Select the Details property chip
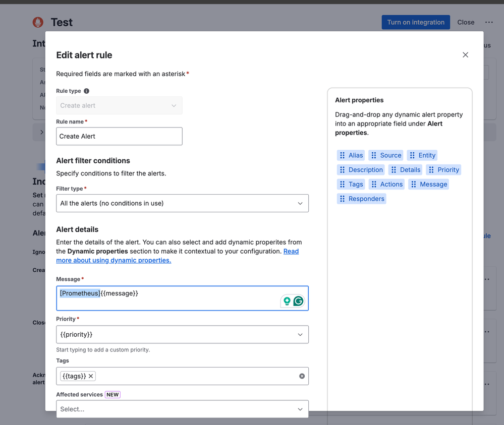 tap(405, 169)
